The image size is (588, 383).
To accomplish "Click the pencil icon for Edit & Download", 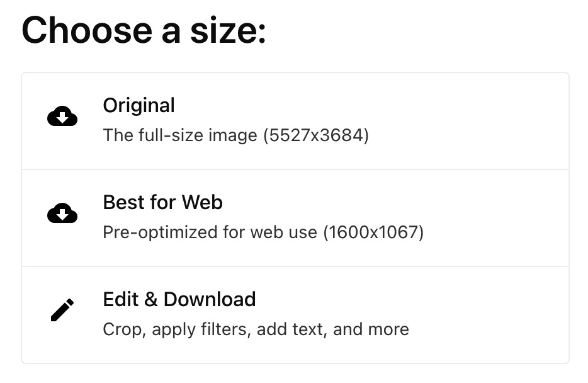I will 62,310.
